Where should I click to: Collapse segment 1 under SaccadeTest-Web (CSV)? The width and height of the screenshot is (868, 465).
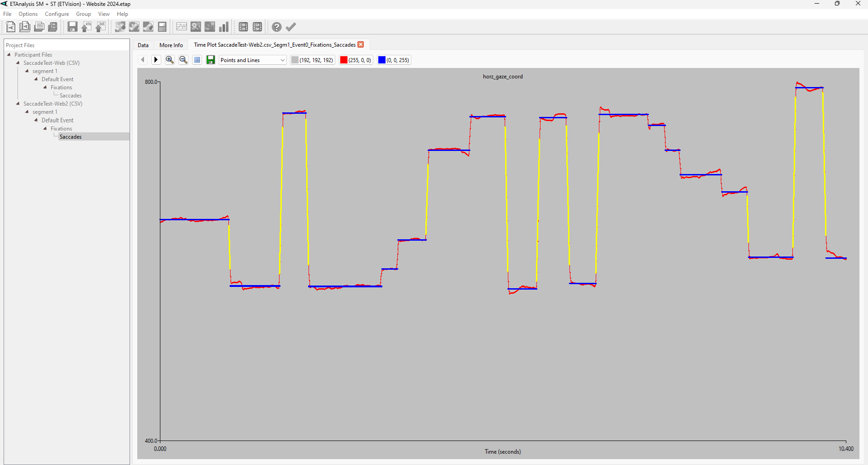pyautogui.click(x=27, y=71)
